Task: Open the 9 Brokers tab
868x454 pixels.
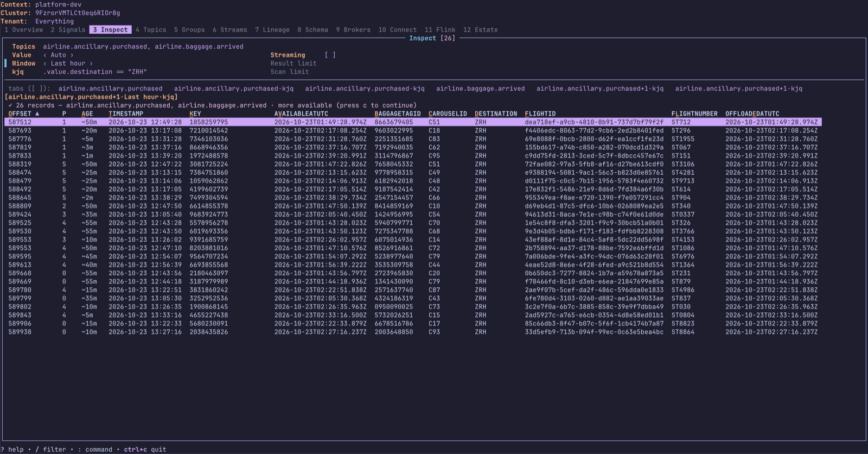Action: 353,30
